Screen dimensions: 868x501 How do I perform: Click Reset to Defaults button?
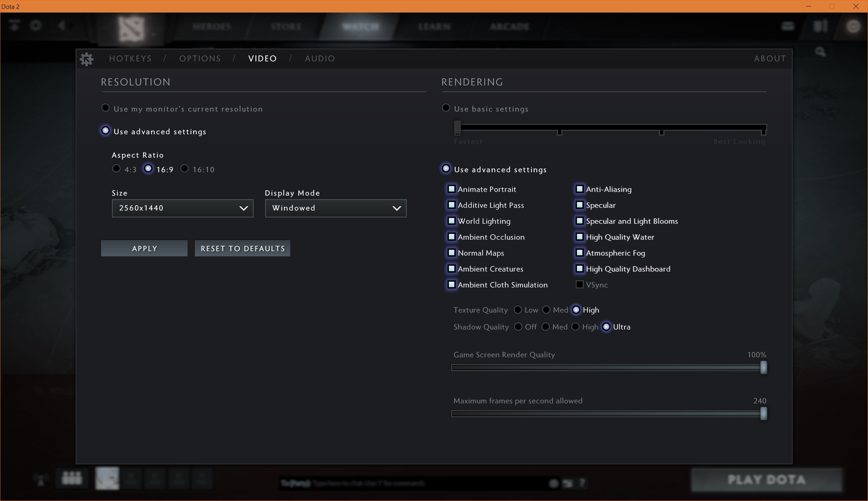point(243,248)
